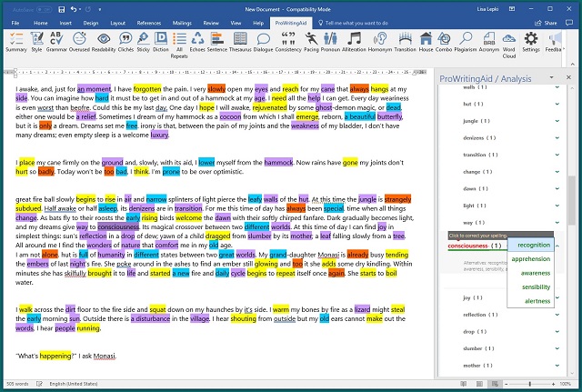Open the Sticky sentences report

tap(144, 42)
